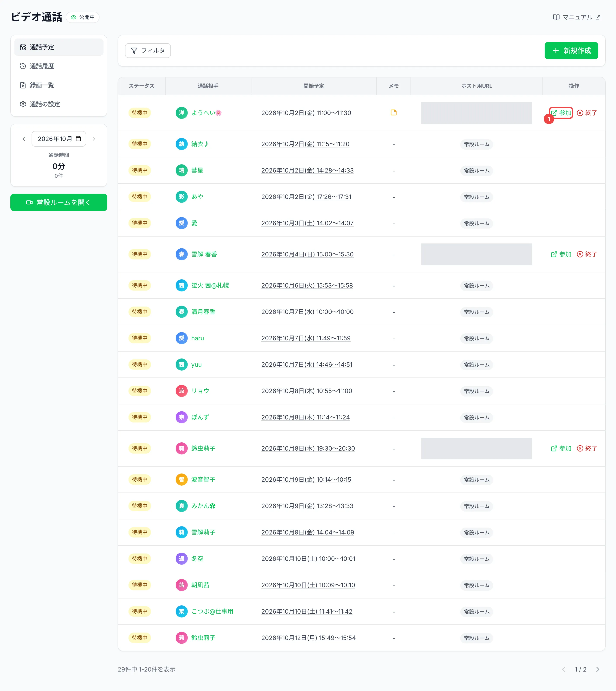Image resolution: width=616 pixels, height=691 pixels.
Task: Click 2026年10月12日(月) 15:49〜15:54 schedule
Action: click(308, 638)
